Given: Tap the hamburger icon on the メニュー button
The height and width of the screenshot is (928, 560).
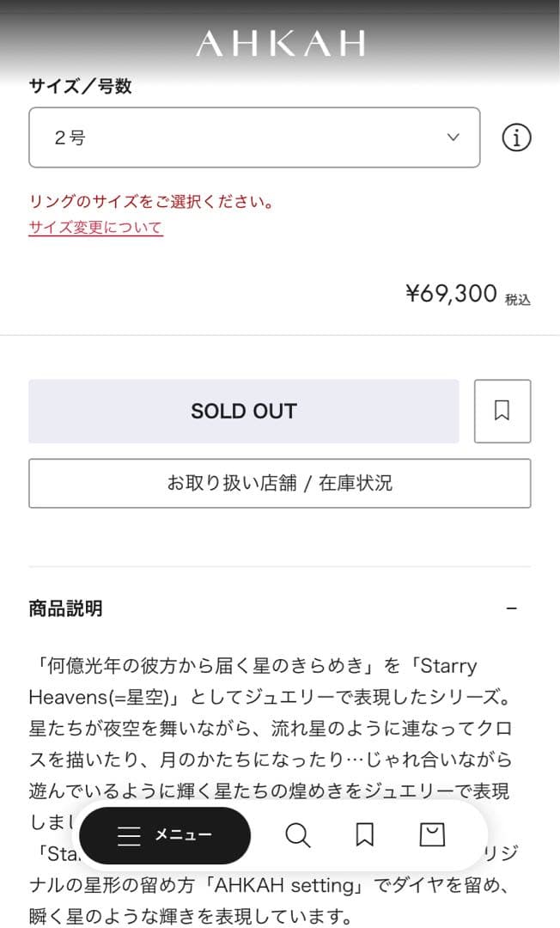Looking at the screenshot, I should point(129,834).
